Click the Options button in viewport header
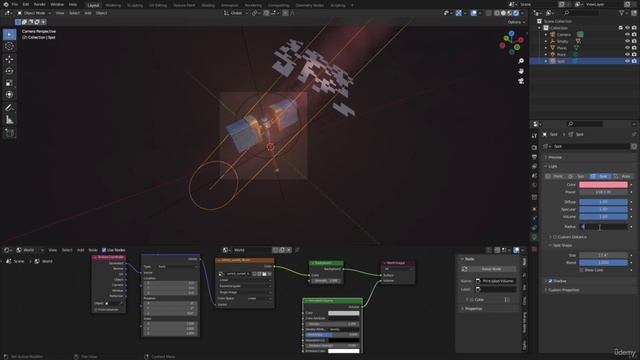The height and width of the screenshot is (360, 640). [516, 22]
